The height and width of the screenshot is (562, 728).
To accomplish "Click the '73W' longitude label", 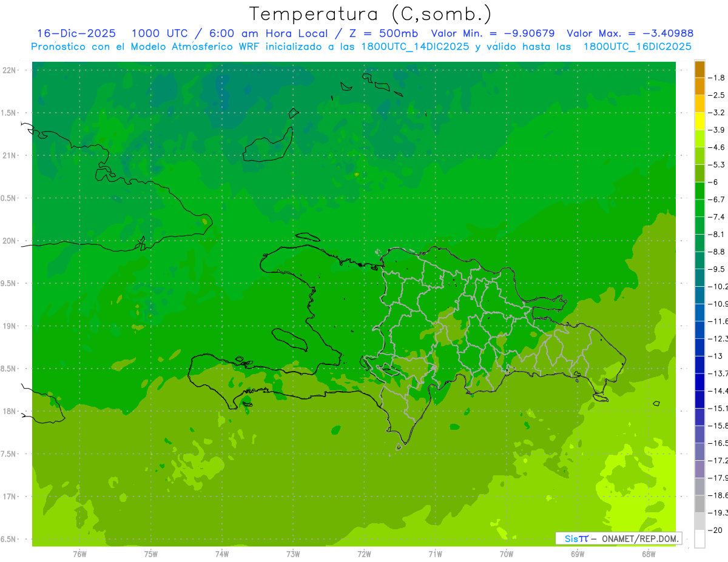I will (x=293, y=554).
